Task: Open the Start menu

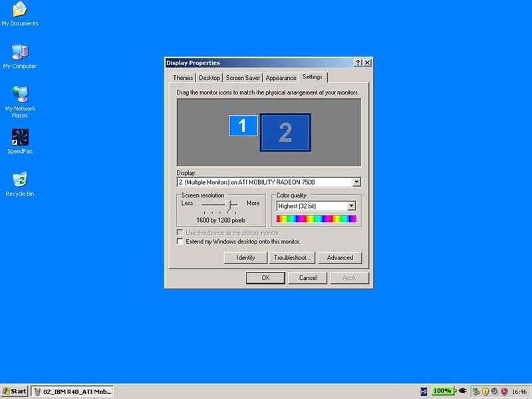Action: tap(14, 391)
